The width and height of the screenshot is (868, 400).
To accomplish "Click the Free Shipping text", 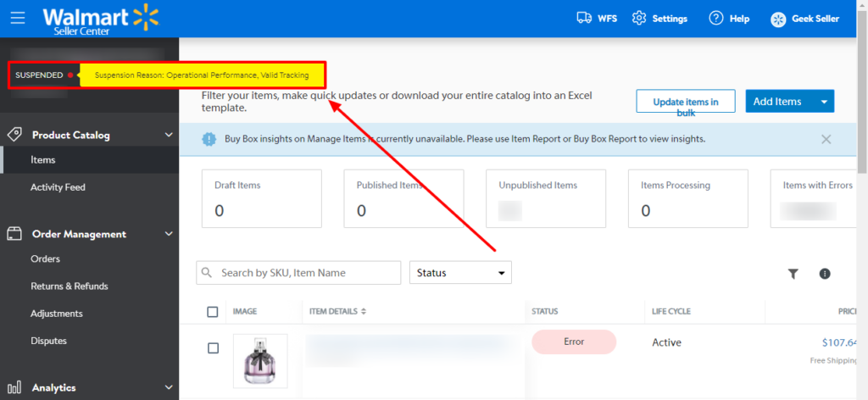I will (x=833, y=361).
